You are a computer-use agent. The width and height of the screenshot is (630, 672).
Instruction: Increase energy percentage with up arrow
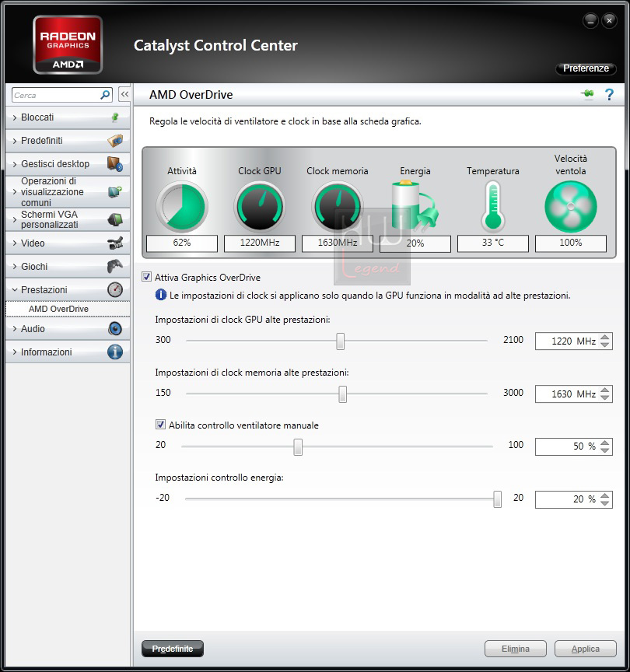[604, 495]
